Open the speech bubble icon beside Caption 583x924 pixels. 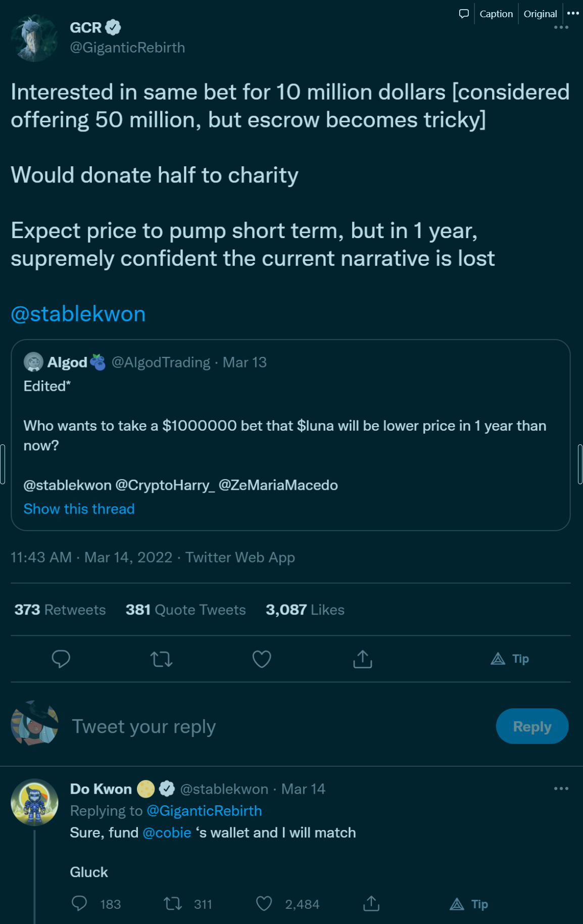[464, 14]
